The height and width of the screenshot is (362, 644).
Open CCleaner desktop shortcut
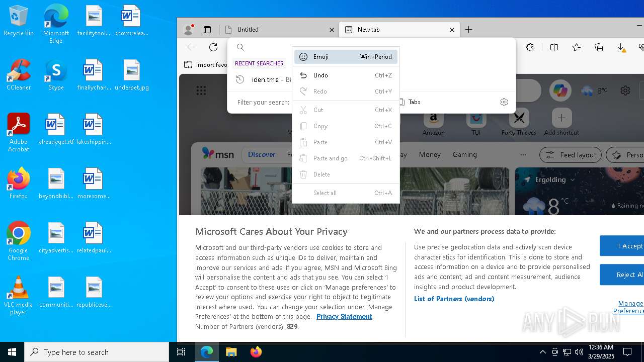(18, 75)
